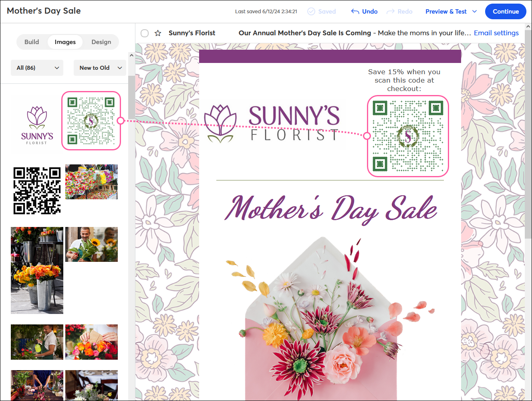Toggle the round checkbox next to sender name

coord(145,33)
